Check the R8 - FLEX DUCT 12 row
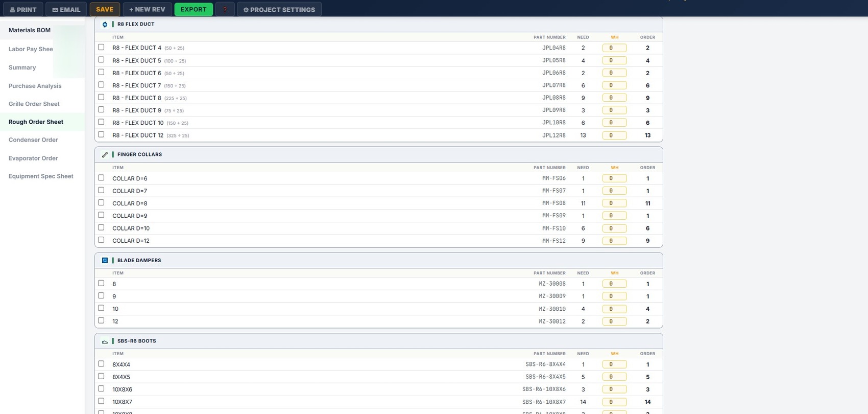The image size is (868, 414). [101, 134]
